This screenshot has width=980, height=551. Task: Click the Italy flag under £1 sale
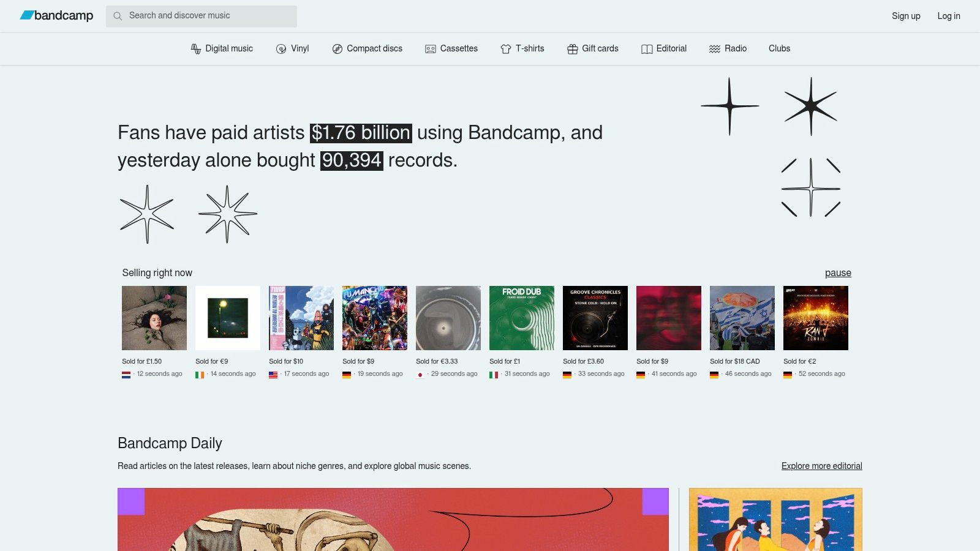[x=494, y=375]
